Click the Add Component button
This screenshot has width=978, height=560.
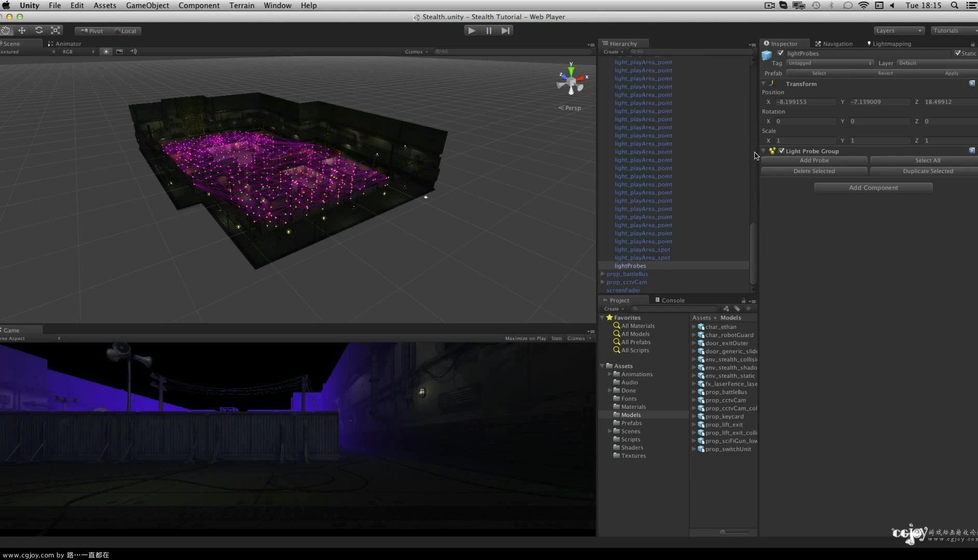tap(873, 188)
